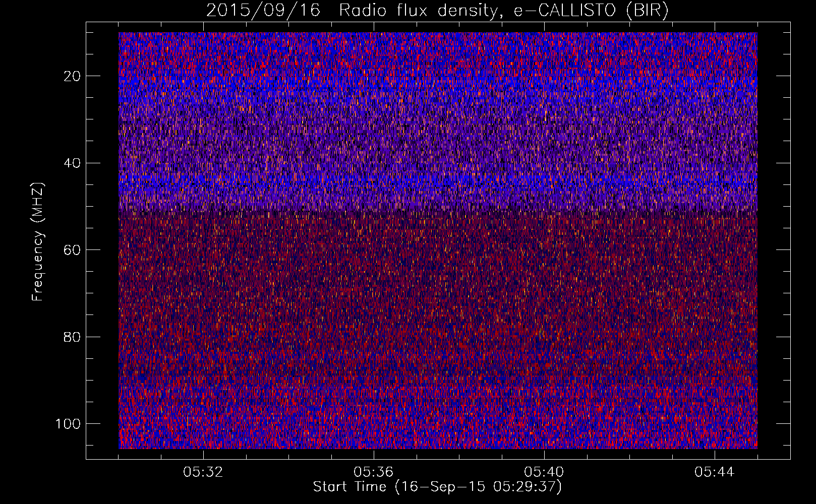Click the 60 MHz frequency tick label
Image resolution: width=816 pixels, height=504 pixels.
click(72, 250)
